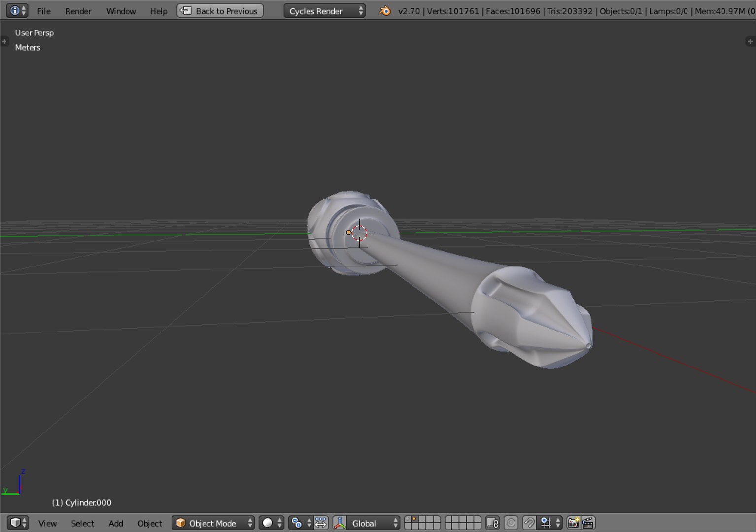Select the second scene layer with orange dot
756x532 pixels.
414,519
